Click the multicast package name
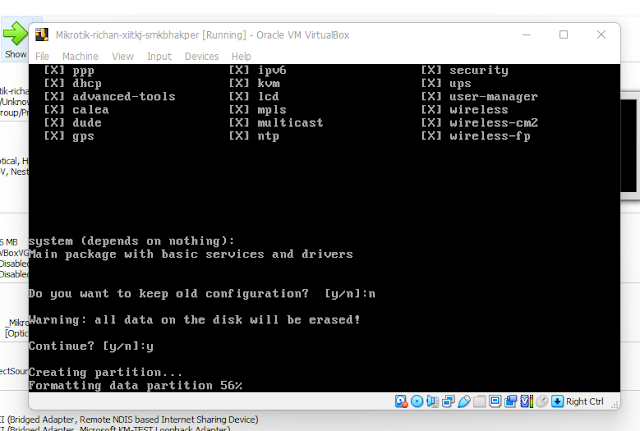Image resolution: width=640 pixels, height=431 pixels. pos(290,122)
